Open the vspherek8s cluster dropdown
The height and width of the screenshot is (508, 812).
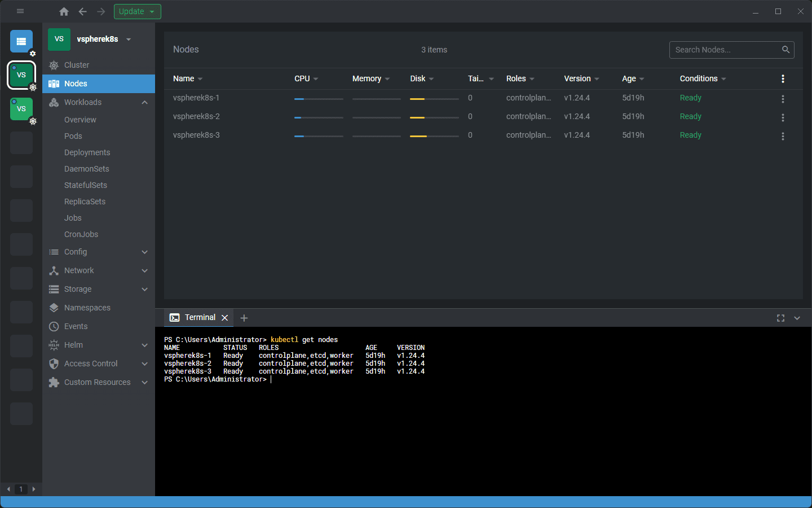click(x=129, y=40)
